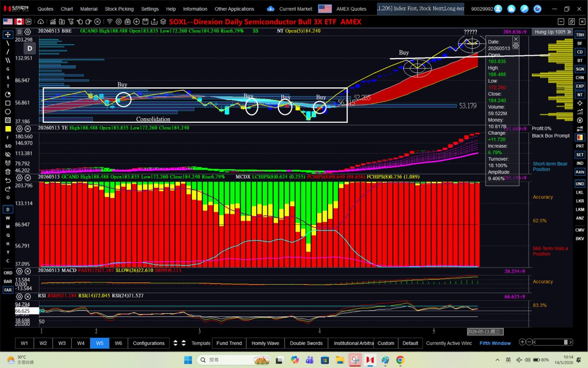Select the crosshair move tool in left toolbar
Viewport: 588px width, 368px height.
point(8,34)
